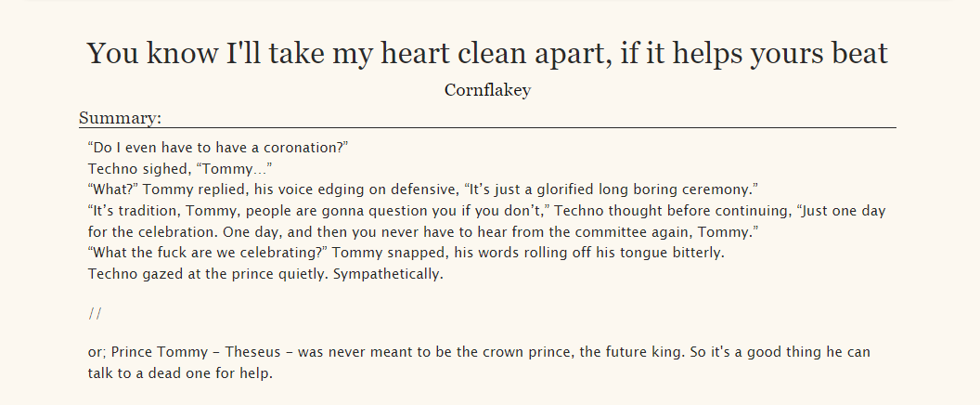Click the Summary heading
The height and width of the screenshot is (405, 980).
(120, 118)
